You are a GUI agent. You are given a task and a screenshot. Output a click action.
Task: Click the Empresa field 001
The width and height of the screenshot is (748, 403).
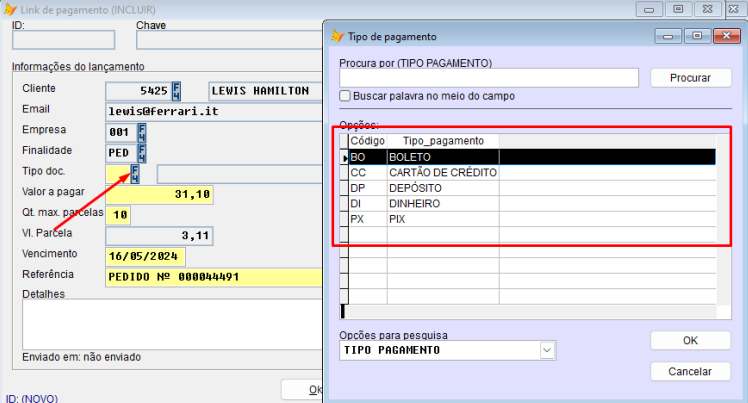tap(121, 132)
